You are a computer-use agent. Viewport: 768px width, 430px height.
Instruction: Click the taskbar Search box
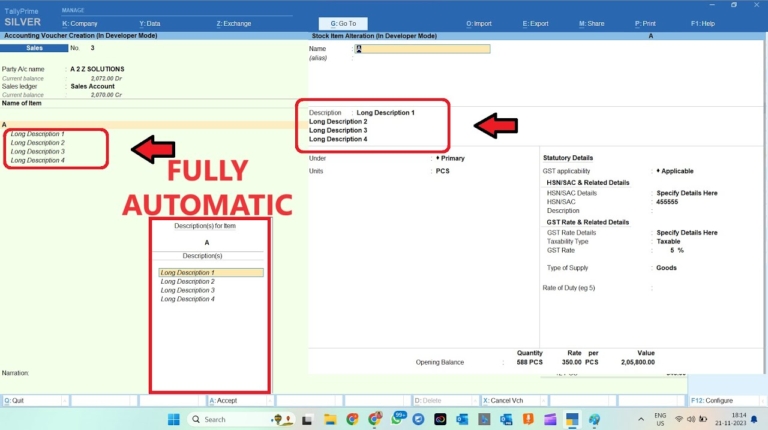tap(228, 419)
